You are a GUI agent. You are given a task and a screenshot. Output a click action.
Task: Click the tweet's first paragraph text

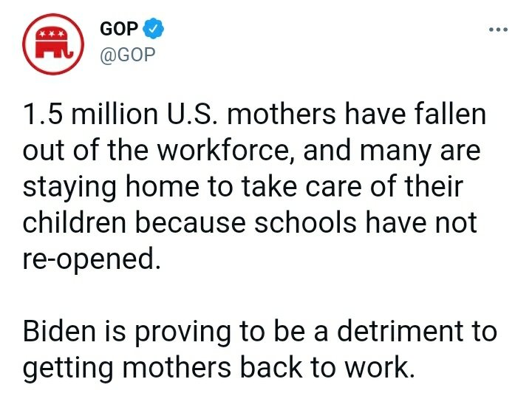[x=254, y=187]
